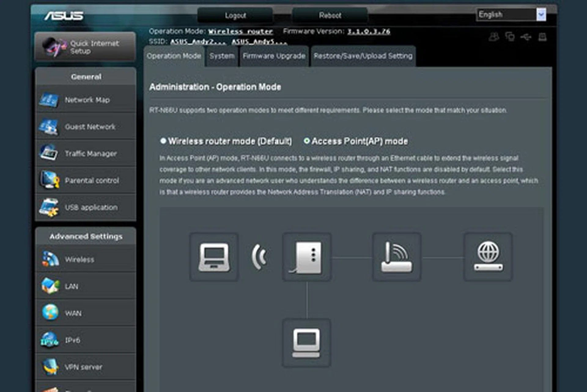Switch to the System tab

point(222,56)
